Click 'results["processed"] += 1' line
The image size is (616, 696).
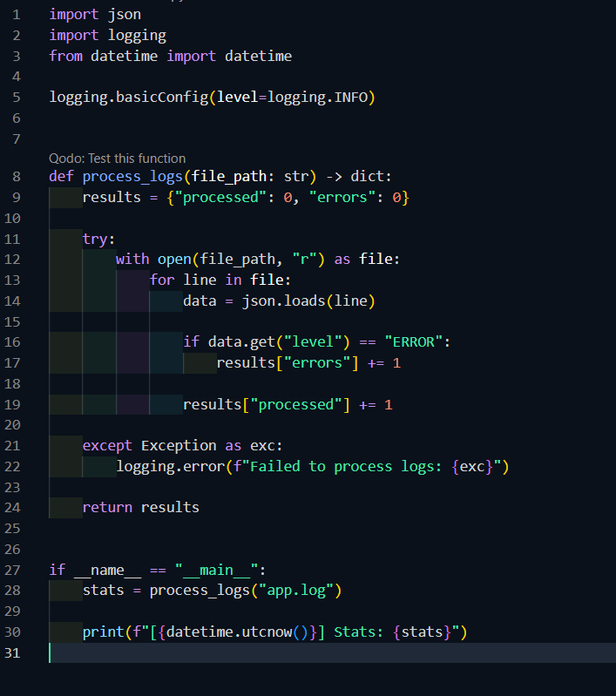click(x=288, y=405)
